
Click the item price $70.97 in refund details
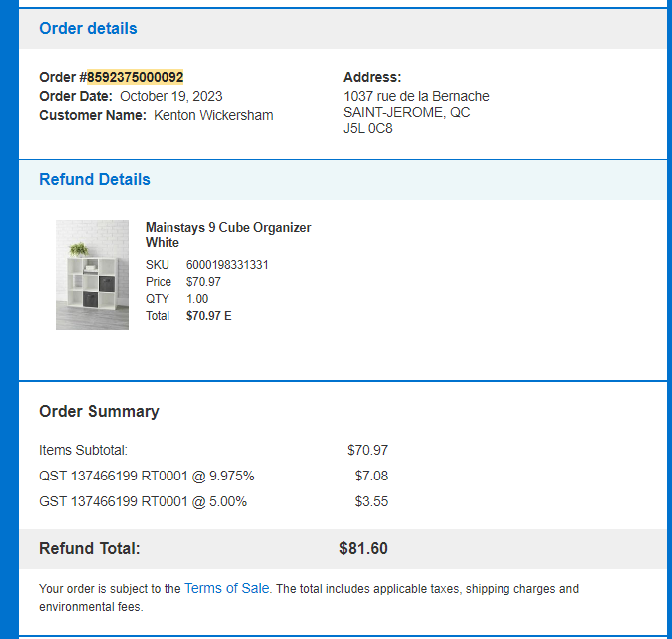point(203,282)
